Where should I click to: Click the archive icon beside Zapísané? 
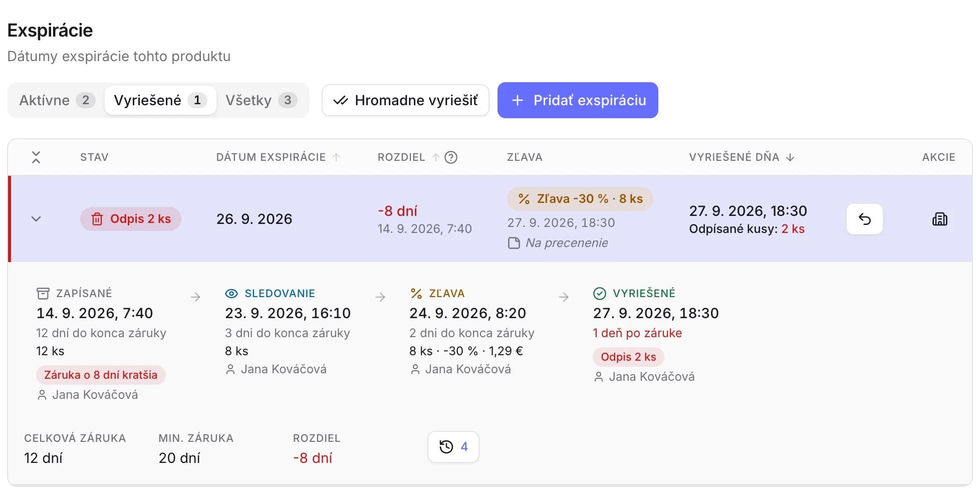point(43,294)
